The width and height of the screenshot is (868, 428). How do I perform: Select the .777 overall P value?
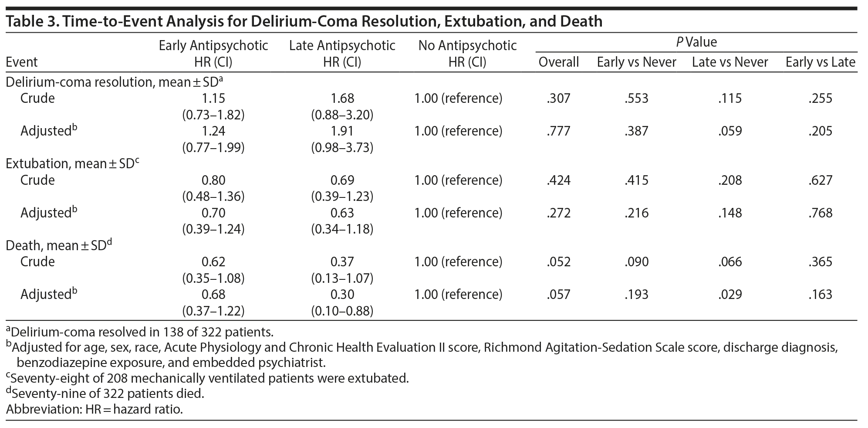click(558, 131)
